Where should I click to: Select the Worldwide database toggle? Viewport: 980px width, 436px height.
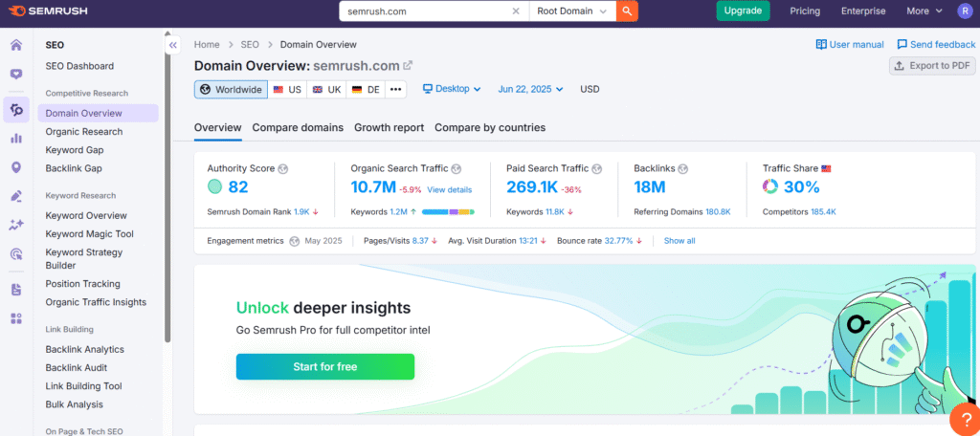point(231,89)
